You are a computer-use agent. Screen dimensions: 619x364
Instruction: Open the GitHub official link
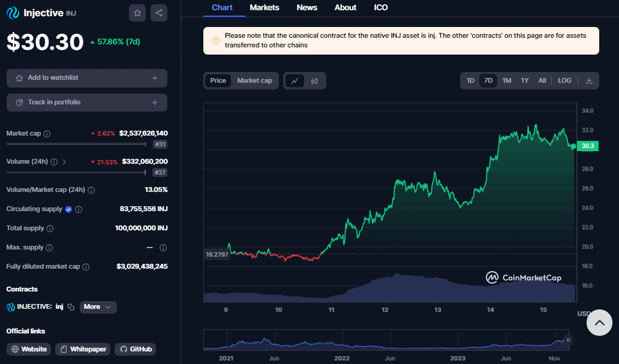click(136, 349)
